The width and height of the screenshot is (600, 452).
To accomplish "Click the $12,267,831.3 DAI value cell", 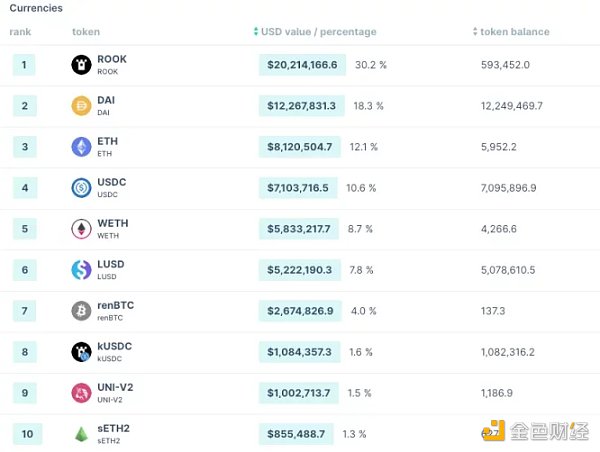I will [302, 106].
